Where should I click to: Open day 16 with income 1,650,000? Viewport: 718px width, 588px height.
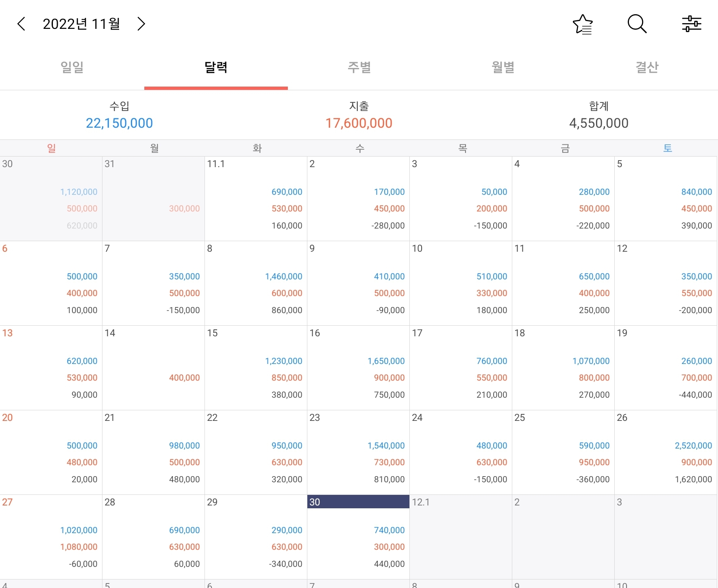pyautogui.click(x=358, y=368)
